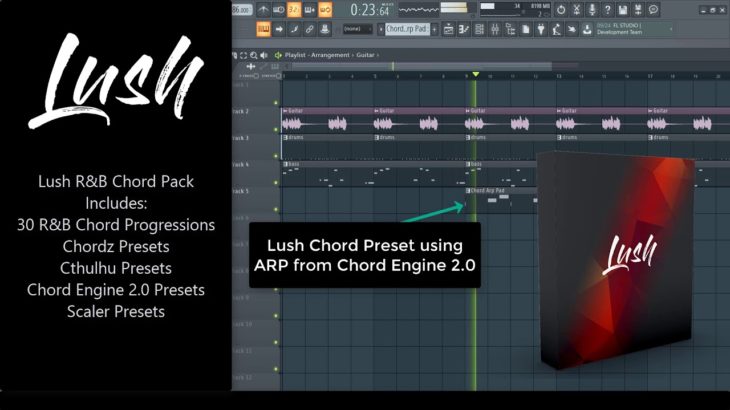Click the Track 4 header label
730x410 pixels.
click(x=241, y=165)
